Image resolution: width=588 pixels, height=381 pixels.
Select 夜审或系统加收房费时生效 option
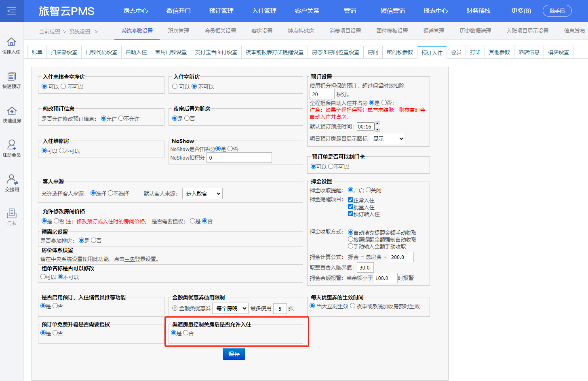[352, 306]
